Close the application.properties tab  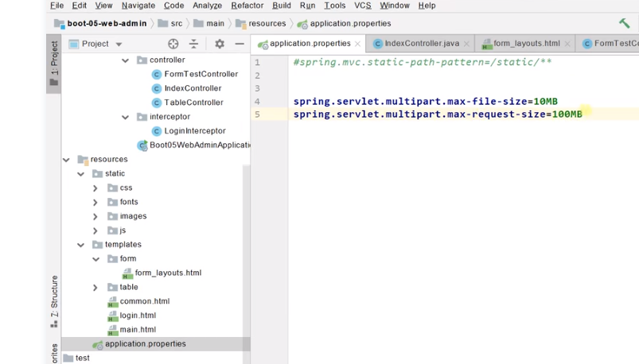click(x=357, y=44)
